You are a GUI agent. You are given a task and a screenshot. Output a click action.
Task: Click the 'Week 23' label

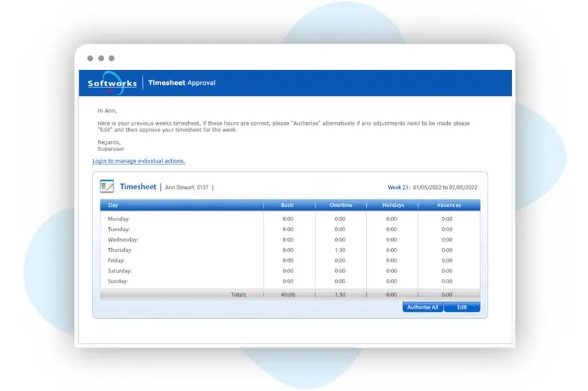click(x=398, y=187)
